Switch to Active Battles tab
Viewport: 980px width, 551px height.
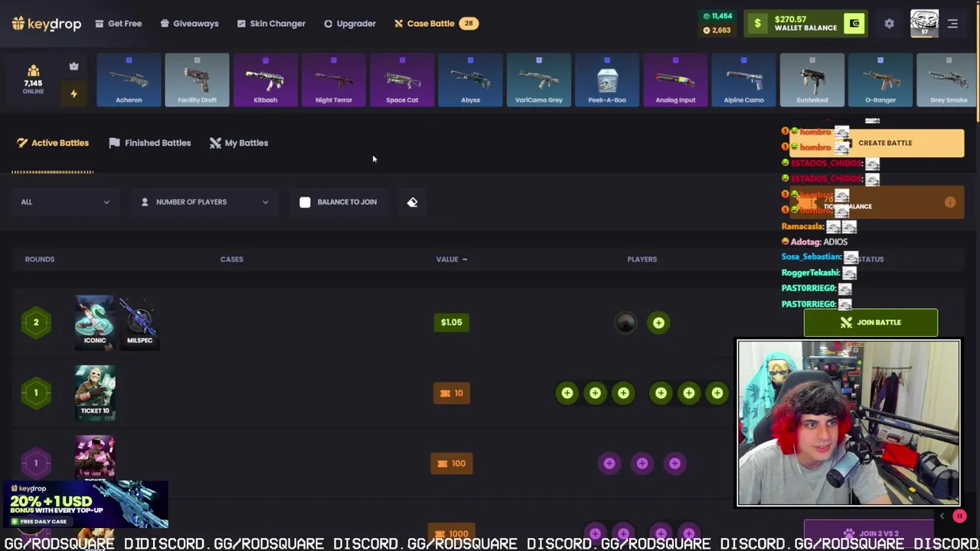pyautogui.click(x=53, y=143)
